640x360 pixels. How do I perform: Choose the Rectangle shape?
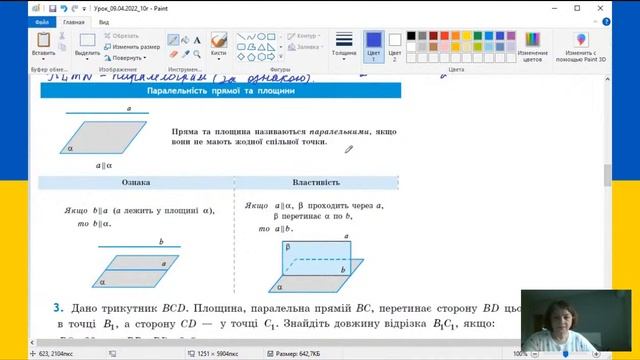coord(271,37)
